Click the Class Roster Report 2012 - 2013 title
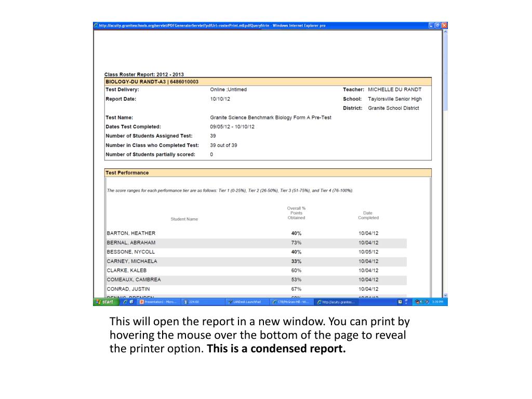This screenshot has width=532, height=399. (x=144, y=74)
